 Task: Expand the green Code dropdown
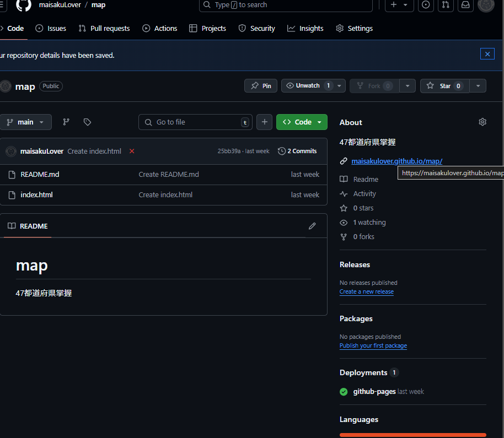(x=302, y=122)
